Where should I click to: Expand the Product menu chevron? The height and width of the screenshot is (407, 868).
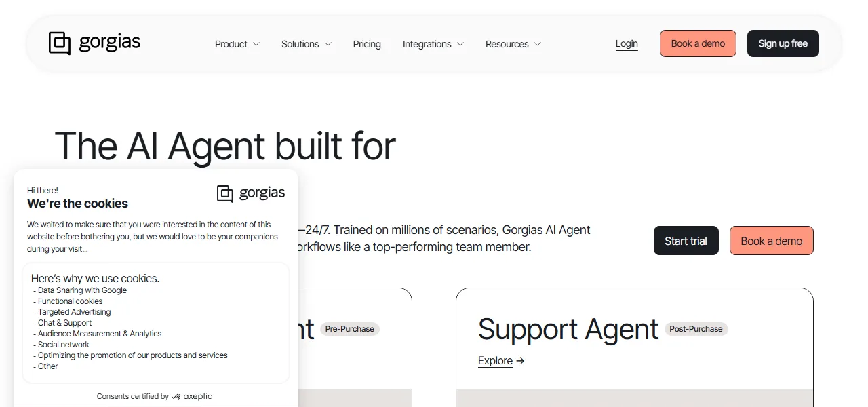point(256,44)
